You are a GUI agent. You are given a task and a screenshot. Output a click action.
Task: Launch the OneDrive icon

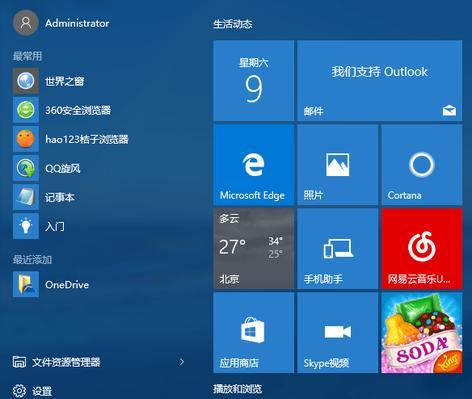click(x=26, y=284)
